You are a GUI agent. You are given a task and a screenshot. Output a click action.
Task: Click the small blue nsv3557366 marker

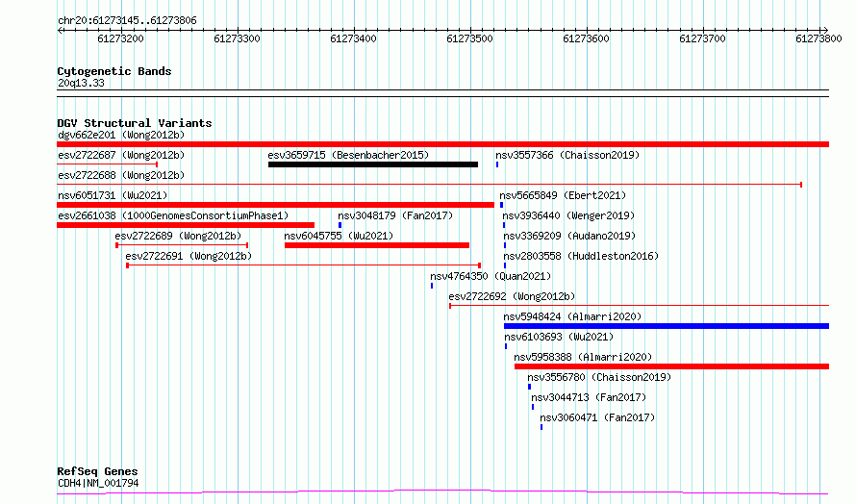(497, 164)
